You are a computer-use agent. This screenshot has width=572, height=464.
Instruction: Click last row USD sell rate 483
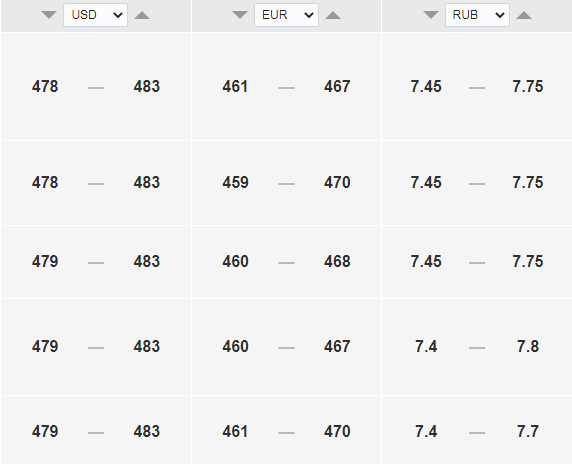pyautogui.click(x=147, y=432)
